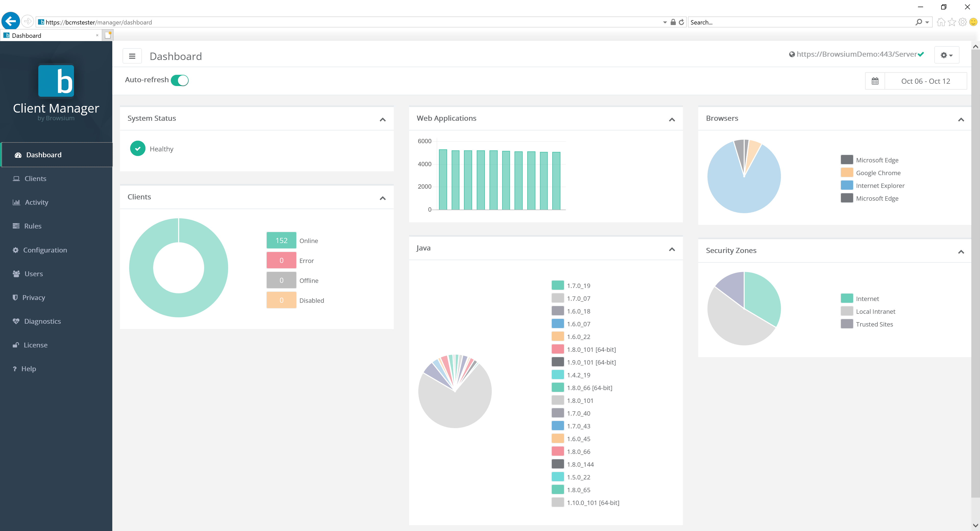
Task: Click the hamburger menu beside Dashboard title
Action: click(132, 56)
